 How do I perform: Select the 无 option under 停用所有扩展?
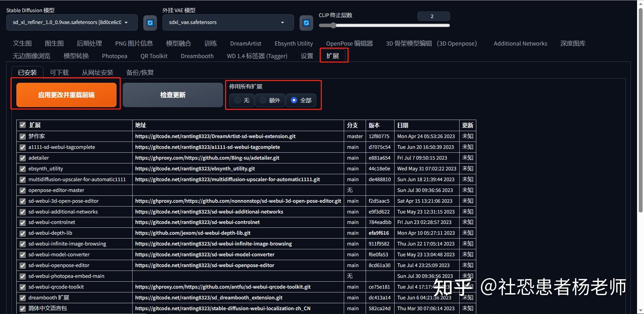[x=237, y=100]
